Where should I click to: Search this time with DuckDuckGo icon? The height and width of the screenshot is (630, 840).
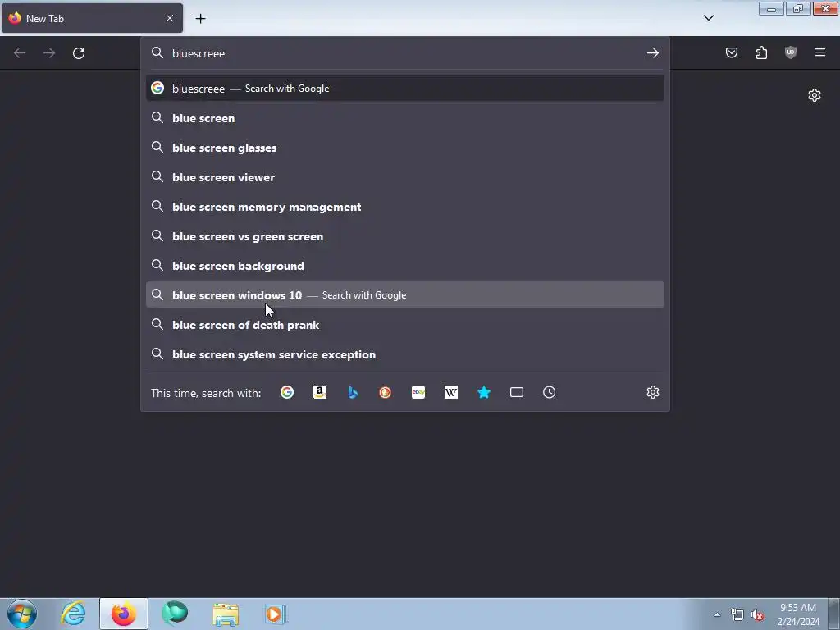pos(386,393)
